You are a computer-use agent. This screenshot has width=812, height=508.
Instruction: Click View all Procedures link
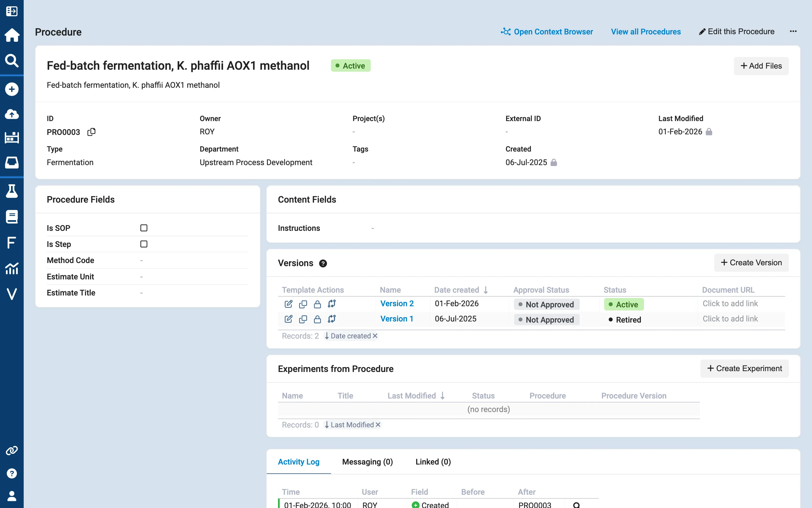[x=646, y=32]
